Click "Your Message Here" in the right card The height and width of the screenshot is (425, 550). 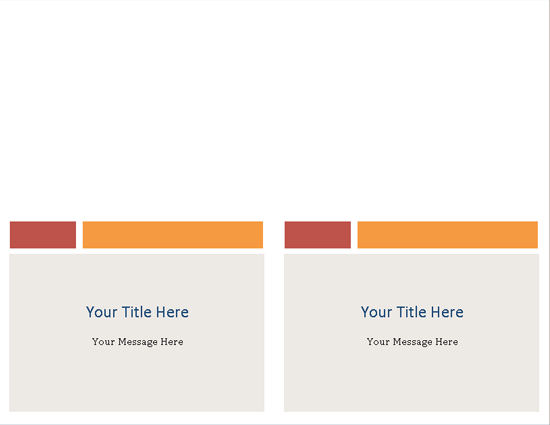point(412,342)
